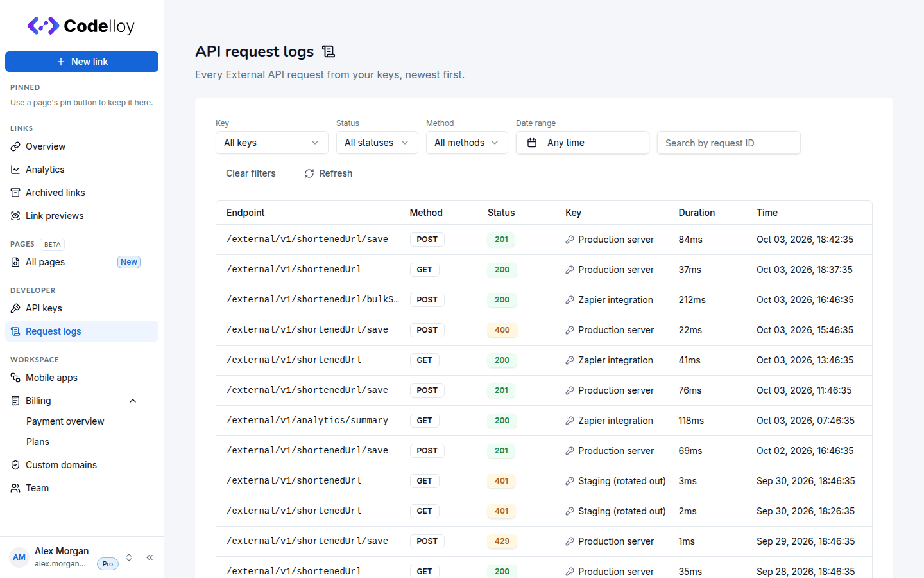Viewport: 924px width, 578px height.
Task: Go to Archived links
Action: (81, 193)
